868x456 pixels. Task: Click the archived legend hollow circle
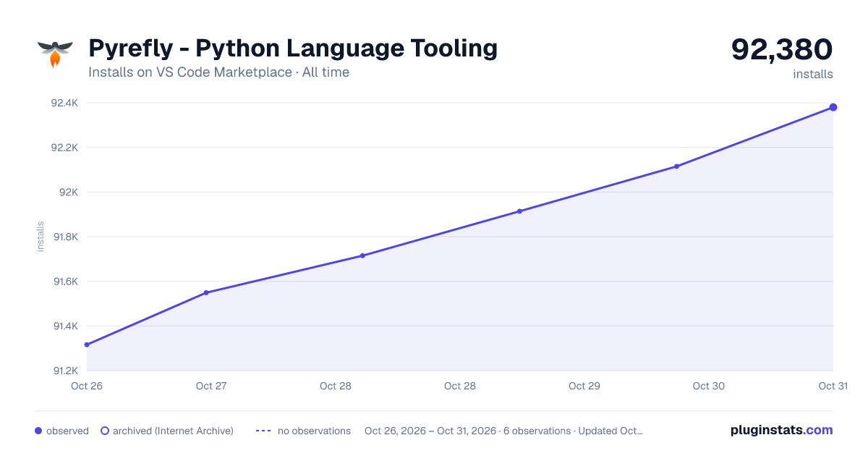(105, 431)
